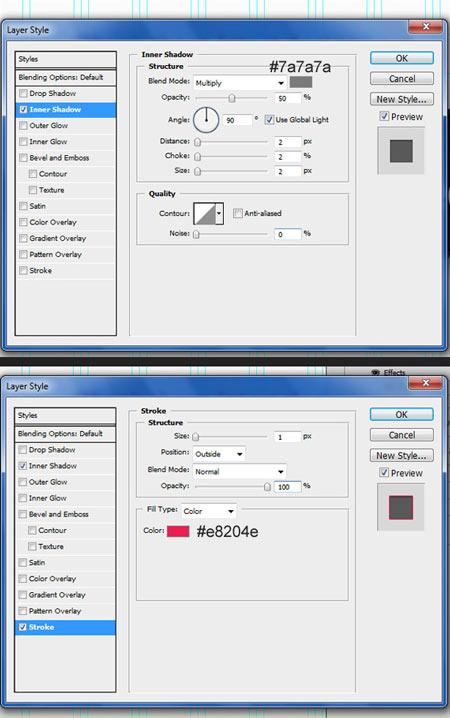Click OK in Stroke dialog
The image size is (450, 718).
pyautogui.click(x=401, y=414)
